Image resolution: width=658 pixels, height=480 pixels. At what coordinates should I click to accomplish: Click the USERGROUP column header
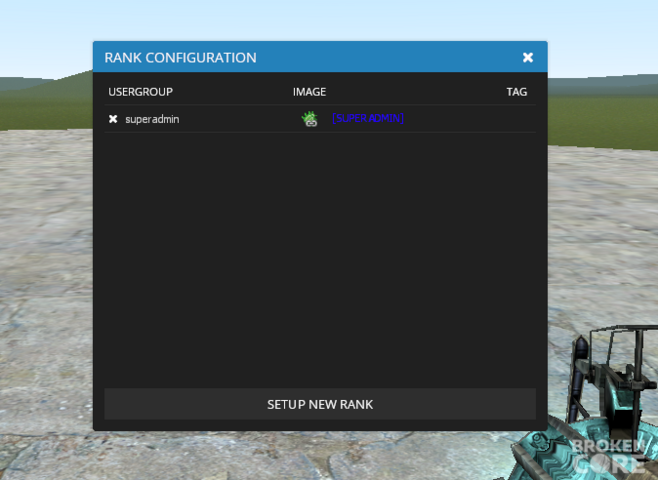point(141,92)
